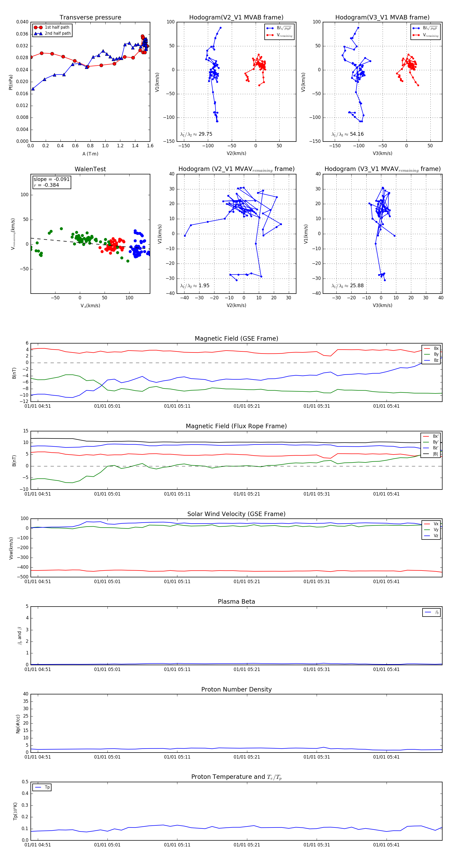Click the 'Magnetic Field (GSE Frame)' title
473x868 pixels.
click(x=236, y=339)
